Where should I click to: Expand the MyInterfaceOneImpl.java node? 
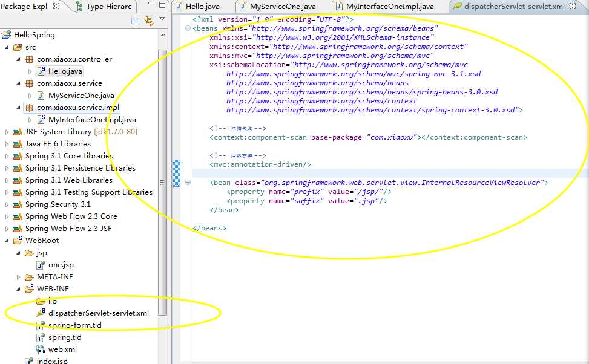30,120
